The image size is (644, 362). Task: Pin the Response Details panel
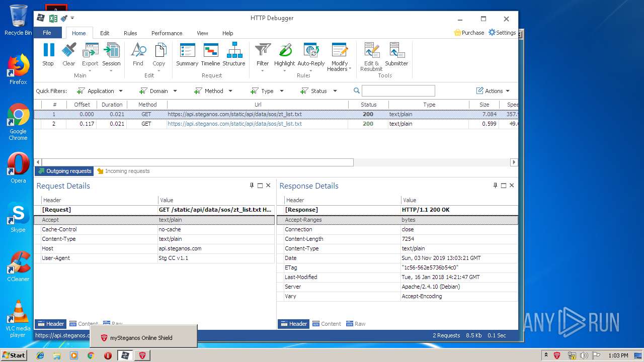pyautogui.click(x=496, y=186)
